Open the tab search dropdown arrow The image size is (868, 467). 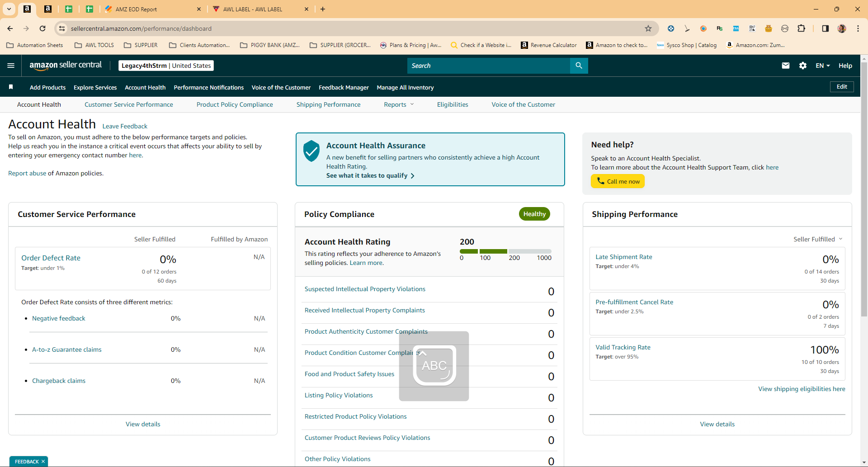(9, 9)
